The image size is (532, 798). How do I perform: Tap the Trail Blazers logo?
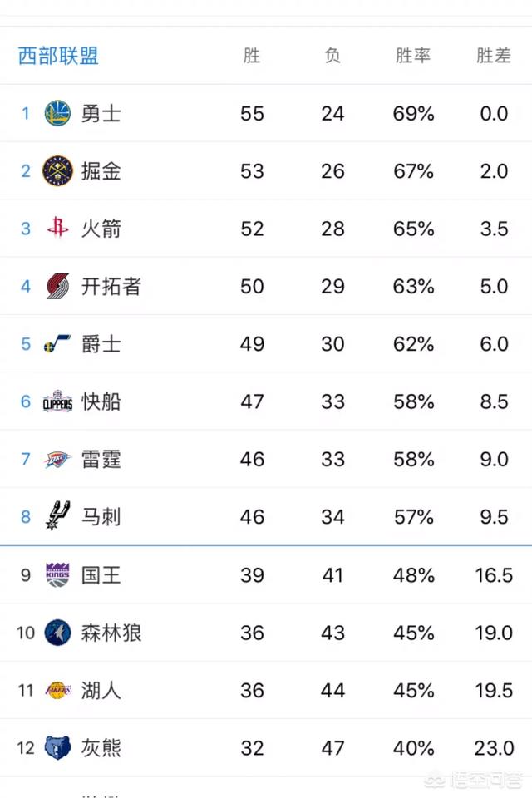pyautogui.click(x=57, y=286)
